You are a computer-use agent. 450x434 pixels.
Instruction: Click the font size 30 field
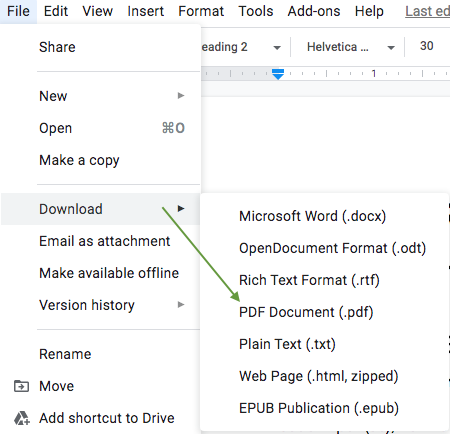[x=427, y=46]
